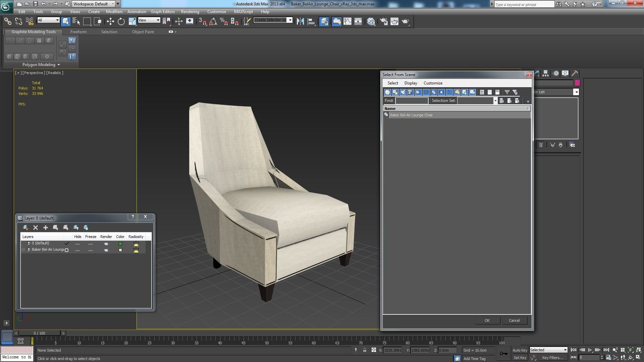Toggle Auto Key mode
This screenshot has height=362, width=644.
coord(520,350)
